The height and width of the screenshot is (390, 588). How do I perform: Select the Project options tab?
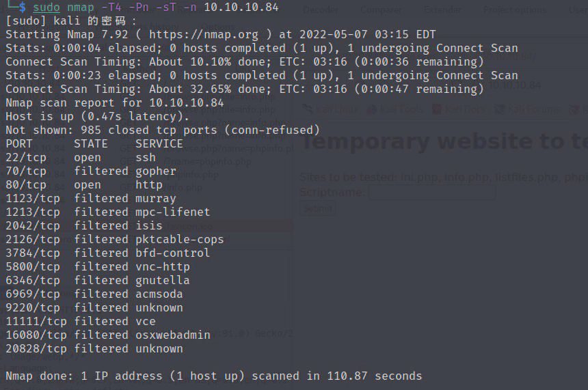(516, 10)
